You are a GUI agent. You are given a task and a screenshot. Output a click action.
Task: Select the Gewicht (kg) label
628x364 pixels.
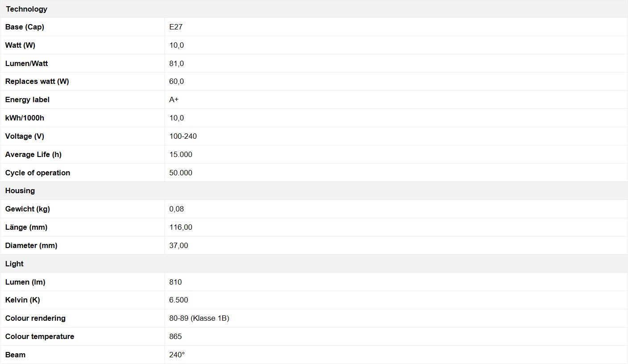pyautogui.click(x=28, y=209)
